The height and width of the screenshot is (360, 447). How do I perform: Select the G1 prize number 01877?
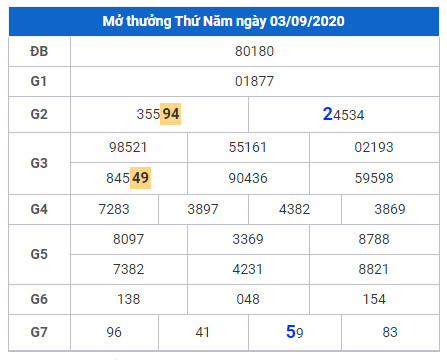(254, 81)
